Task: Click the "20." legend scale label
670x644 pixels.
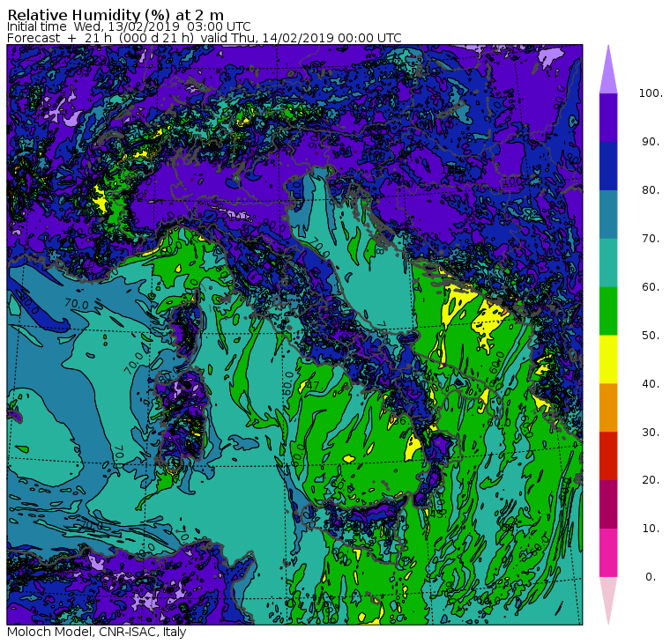Action: (x=651, y=480)
